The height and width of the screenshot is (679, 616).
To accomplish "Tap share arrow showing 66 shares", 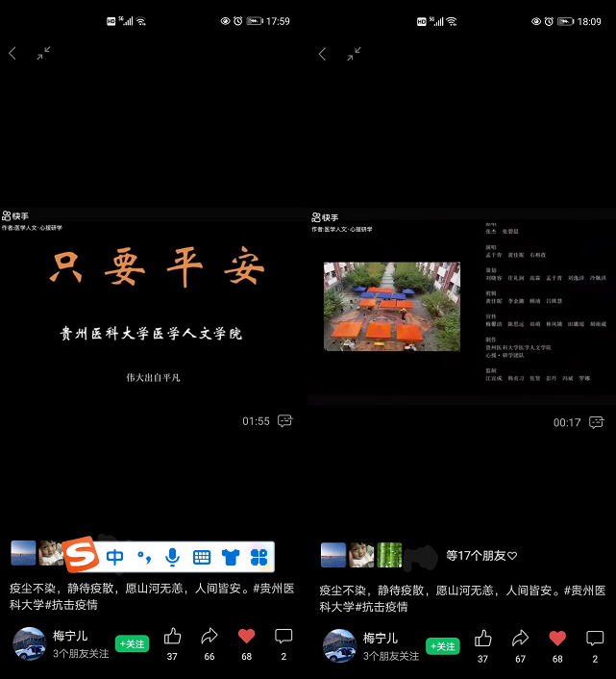I will tap(209, 637).
